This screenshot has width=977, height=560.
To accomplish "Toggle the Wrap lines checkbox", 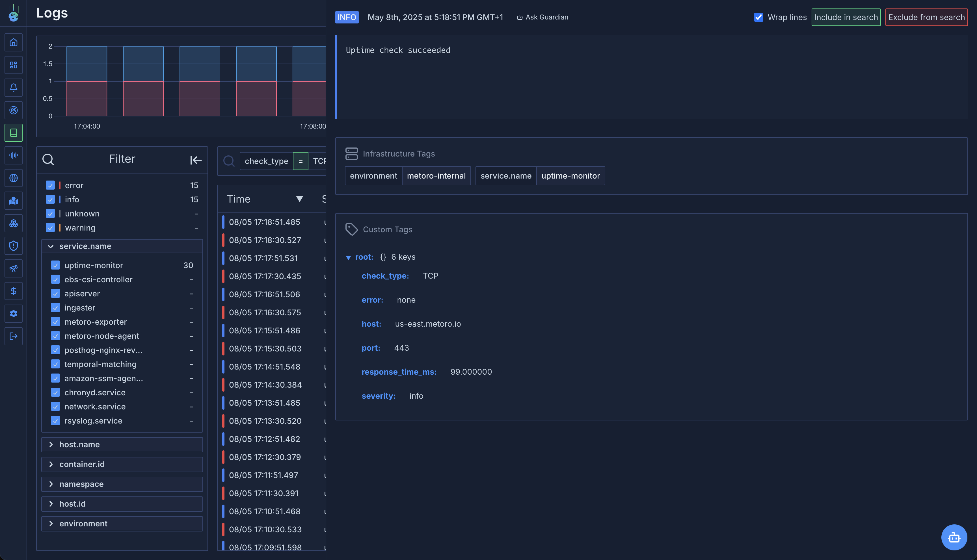I will [758, 17].
